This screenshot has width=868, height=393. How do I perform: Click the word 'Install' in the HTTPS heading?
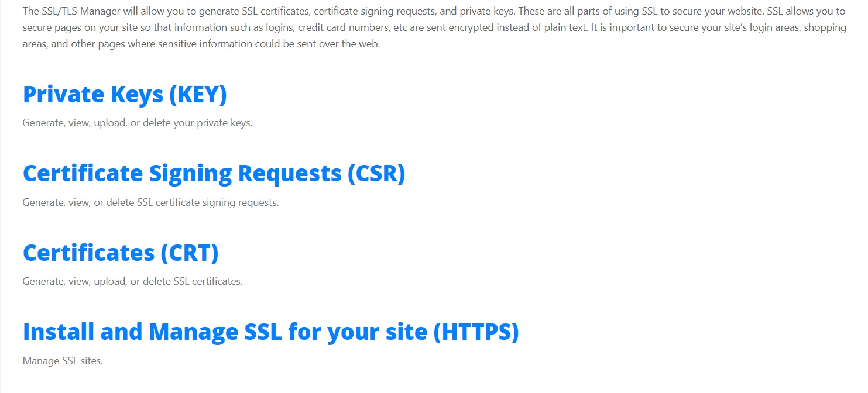59,331
